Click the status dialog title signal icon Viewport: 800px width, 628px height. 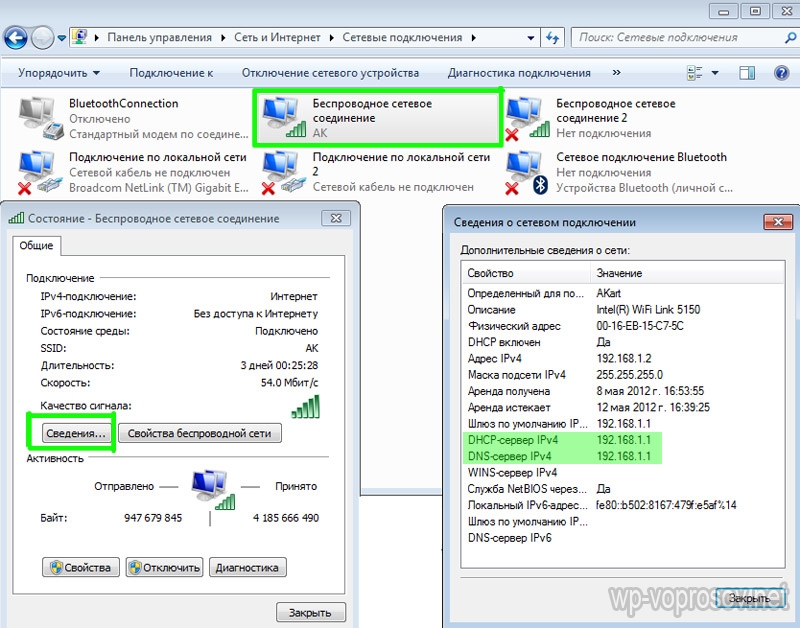[16, 218]
